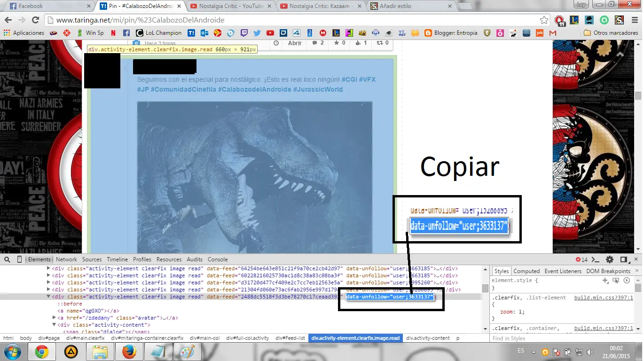644x361 pixels.
Task: Open the Twitch bookmark
Action: tap(243, 33)
